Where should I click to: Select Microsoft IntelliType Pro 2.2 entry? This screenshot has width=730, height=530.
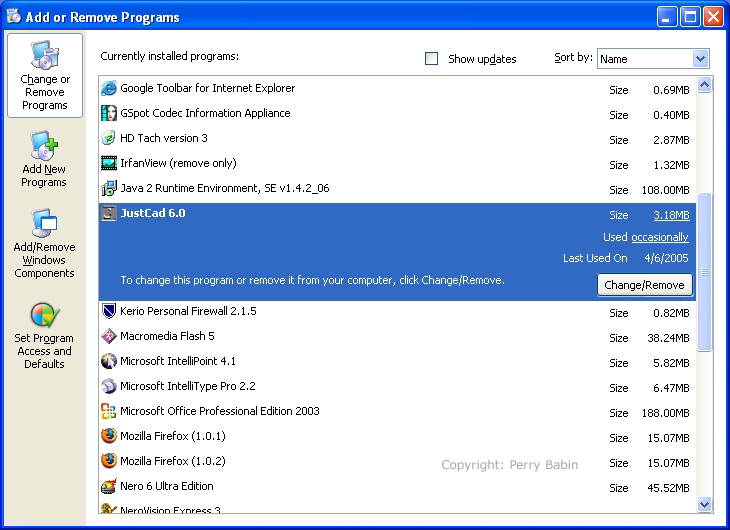[x=397, y=387]
